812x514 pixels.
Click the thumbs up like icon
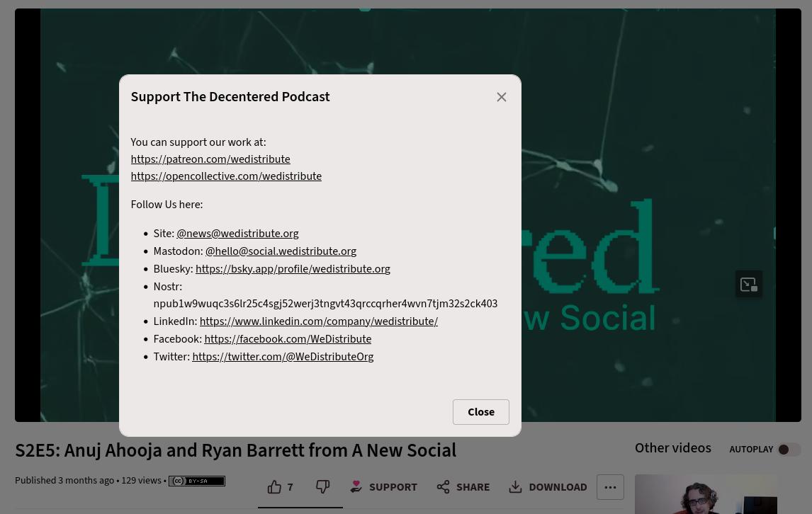[275, 487]
